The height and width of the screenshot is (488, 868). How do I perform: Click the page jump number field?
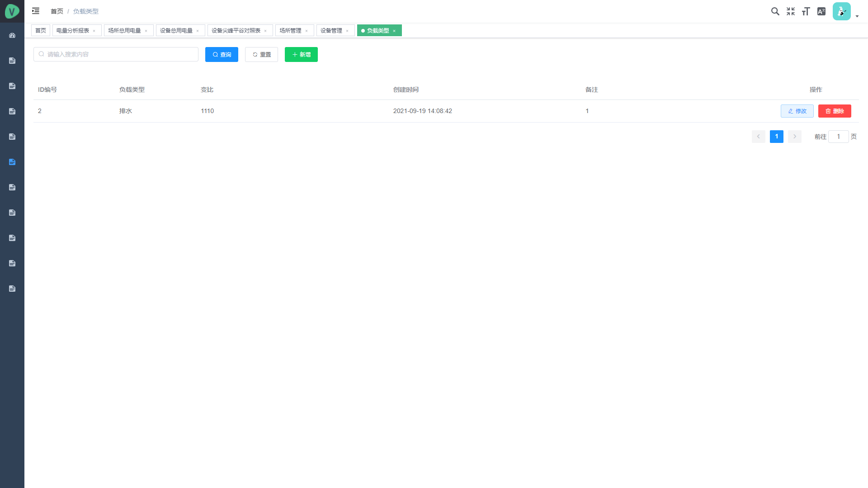coord(838,137)
